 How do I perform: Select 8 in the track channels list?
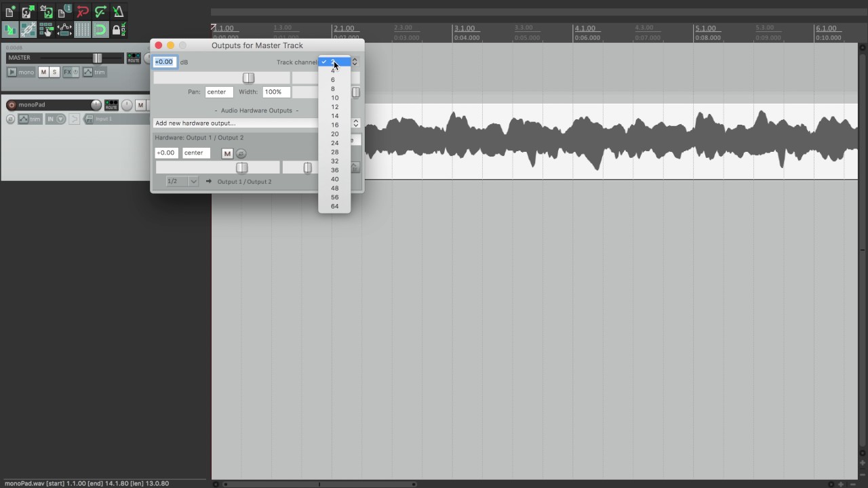[334, 89]
